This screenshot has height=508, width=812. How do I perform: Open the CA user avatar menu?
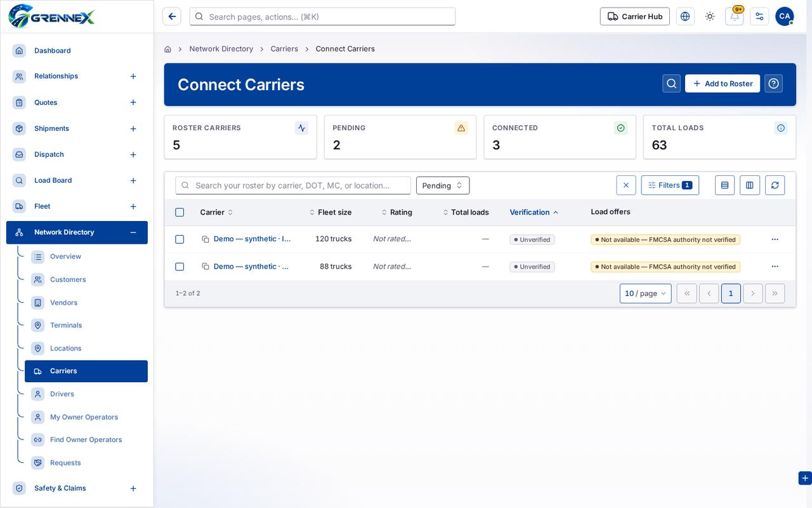pyautogui.click(x=785, y=17)
